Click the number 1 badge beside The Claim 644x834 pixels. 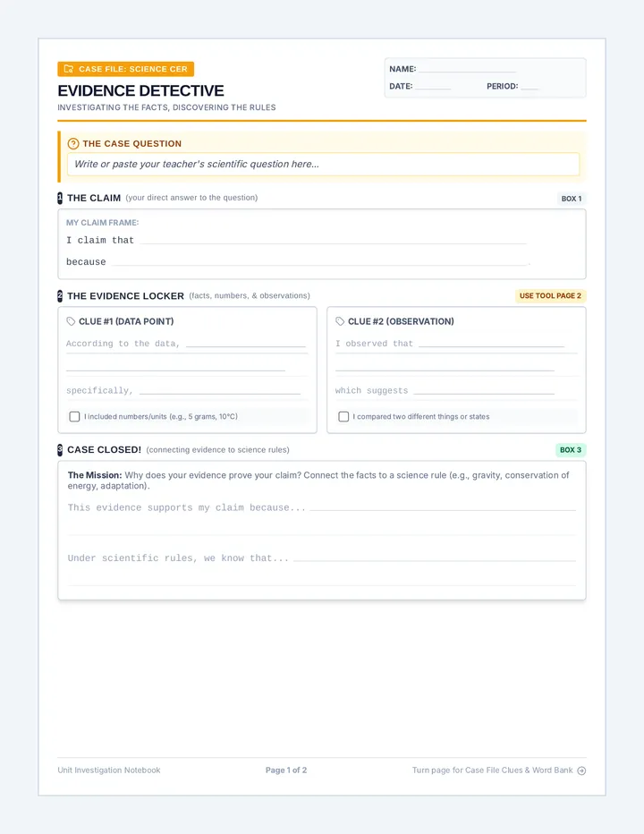click(60, 198)
